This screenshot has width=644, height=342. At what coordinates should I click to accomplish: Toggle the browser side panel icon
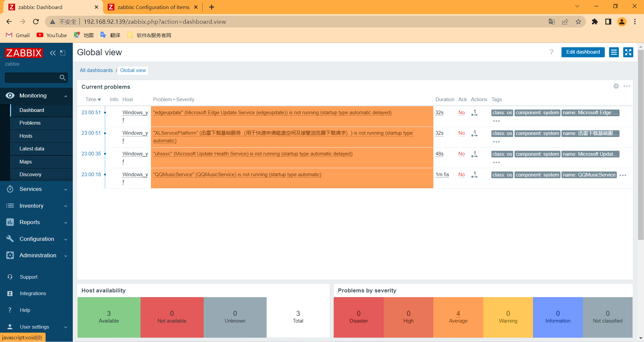[x=608, y=22]
